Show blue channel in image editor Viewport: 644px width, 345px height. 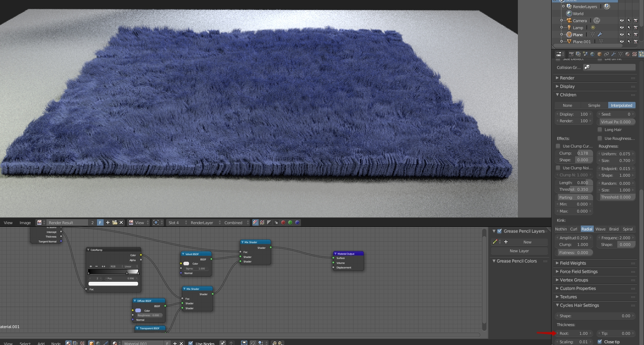297,222
